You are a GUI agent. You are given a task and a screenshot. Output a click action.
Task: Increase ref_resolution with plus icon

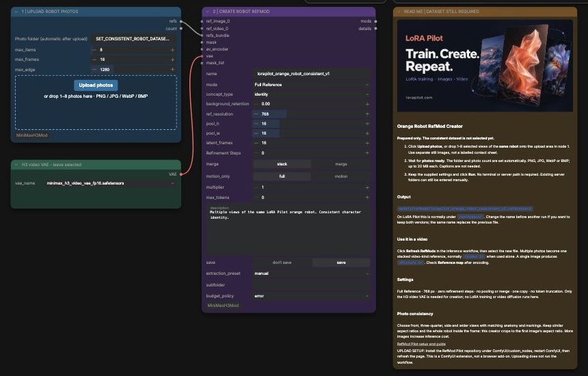pyautogui.click(x=367, y=114)
